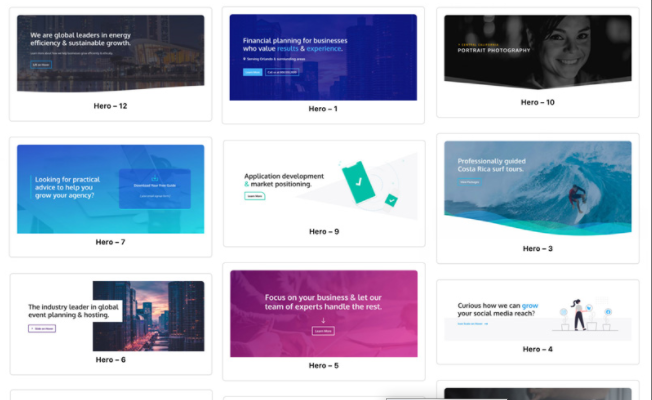Pick the Hero – 7 agency advice template
The width and height of the screenshot is (652, 400).
tap(110, 188)
